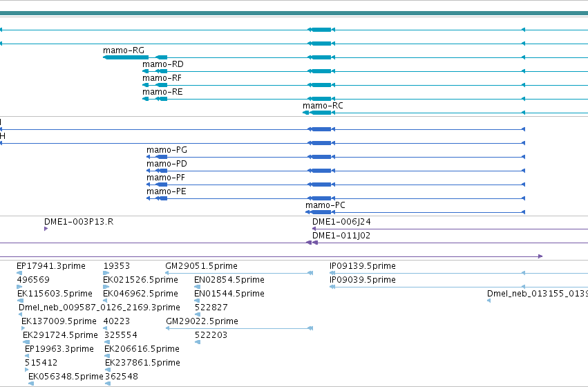Select the mamo-RC transcript label

(x=323, y=106)
